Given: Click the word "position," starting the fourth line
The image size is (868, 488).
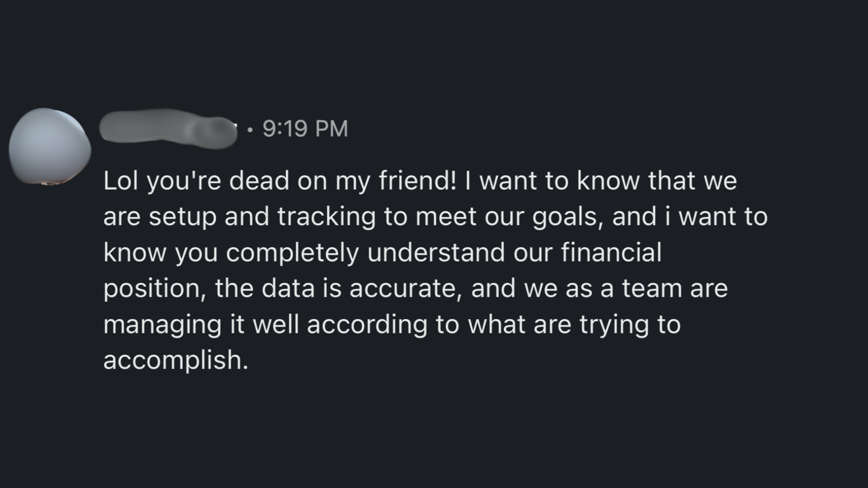Looking at the screenshot, I should tap(154, 289).
